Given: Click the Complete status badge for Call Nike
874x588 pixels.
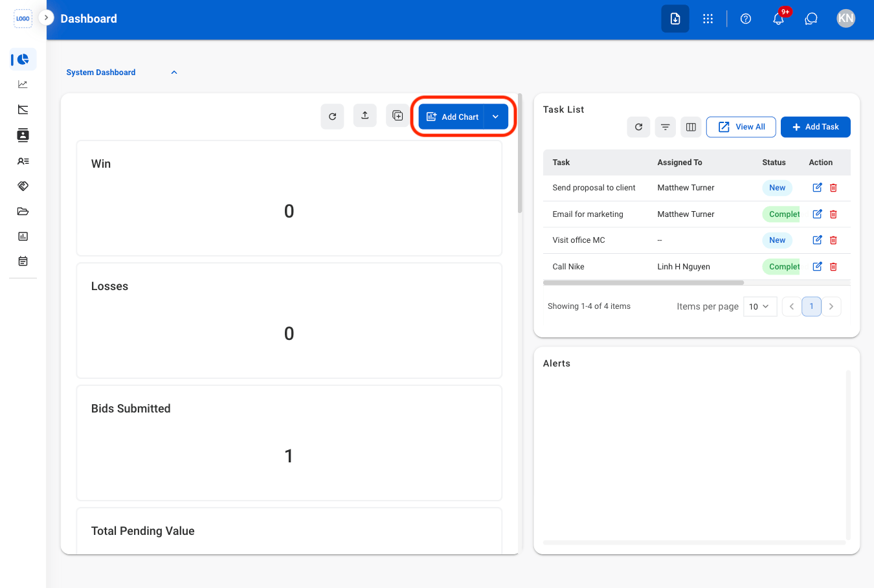Looking at the screenshot, I should tap(781, 266).
